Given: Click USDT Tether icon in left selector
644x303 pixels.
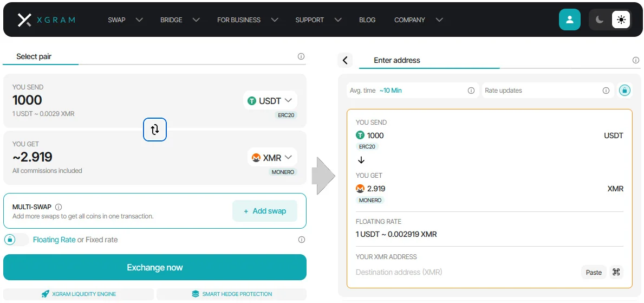Looking at the screenshot, I should coord(252,100).
